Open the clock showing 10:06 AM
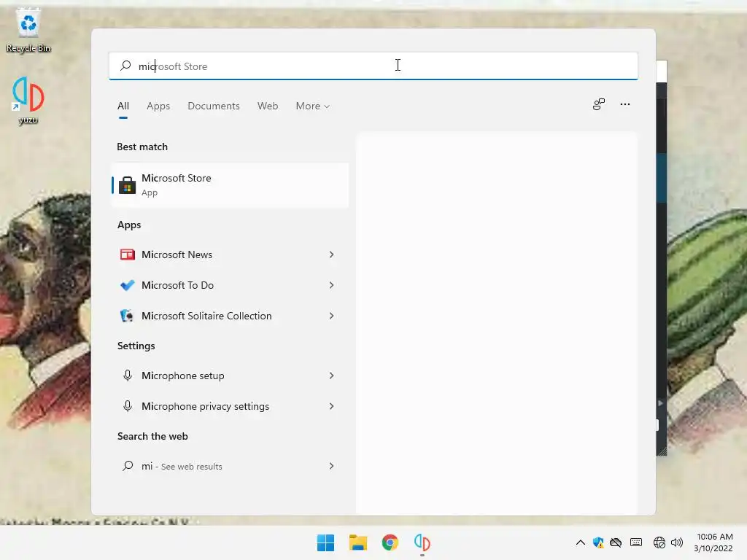This screenshot has width=747, height=560. [713, 542]
